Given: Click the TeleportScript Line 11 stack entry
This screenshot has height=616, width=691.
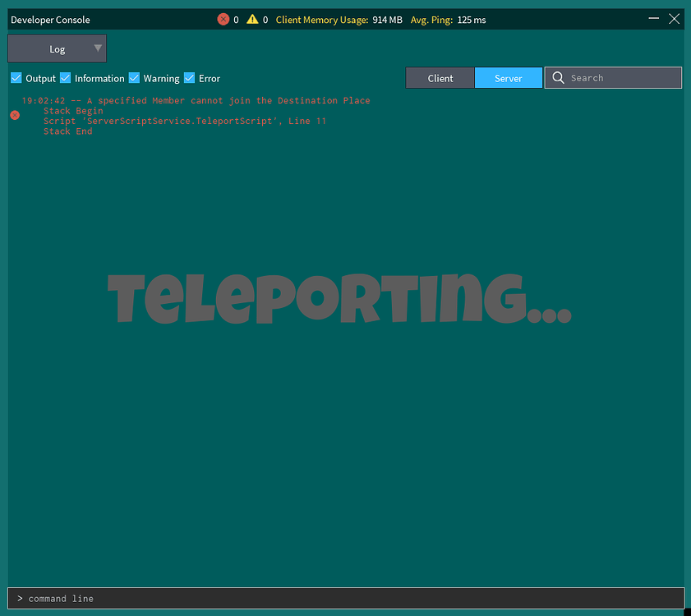Looking at the screenshot, I should click(185, 121).
